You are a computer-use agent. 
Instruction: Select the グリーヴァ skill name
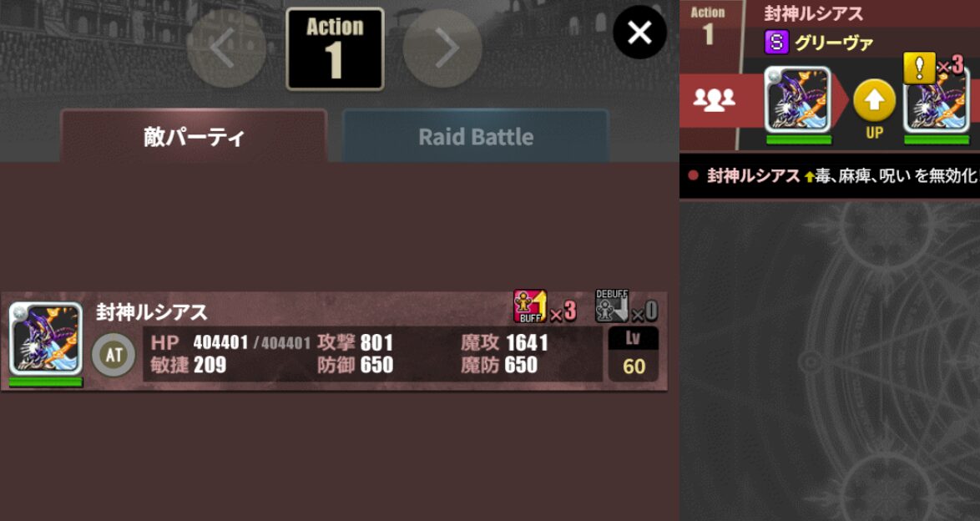click(834, 43)
